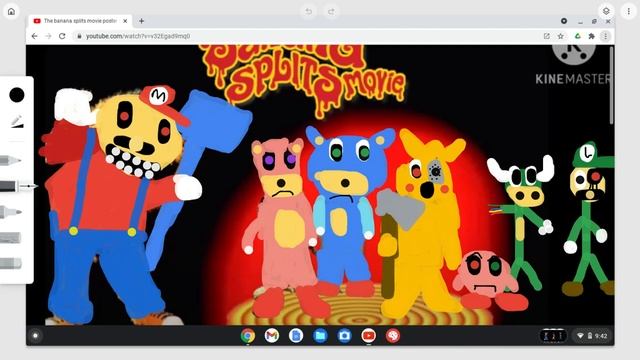Select the pencil drawing tool

point(10,160)
